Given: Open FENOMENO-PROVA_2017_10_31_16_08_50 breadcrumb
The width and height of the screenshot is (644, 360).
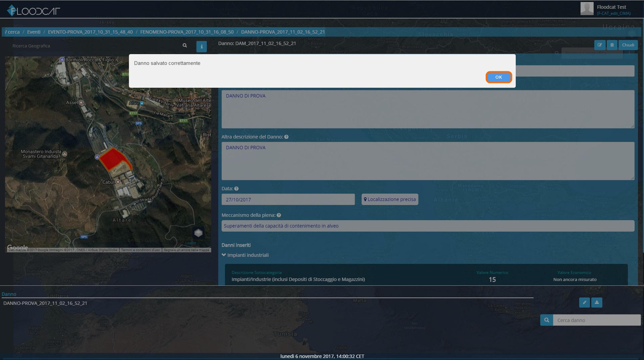Looking at the screenshot, I should pos(187,32).
